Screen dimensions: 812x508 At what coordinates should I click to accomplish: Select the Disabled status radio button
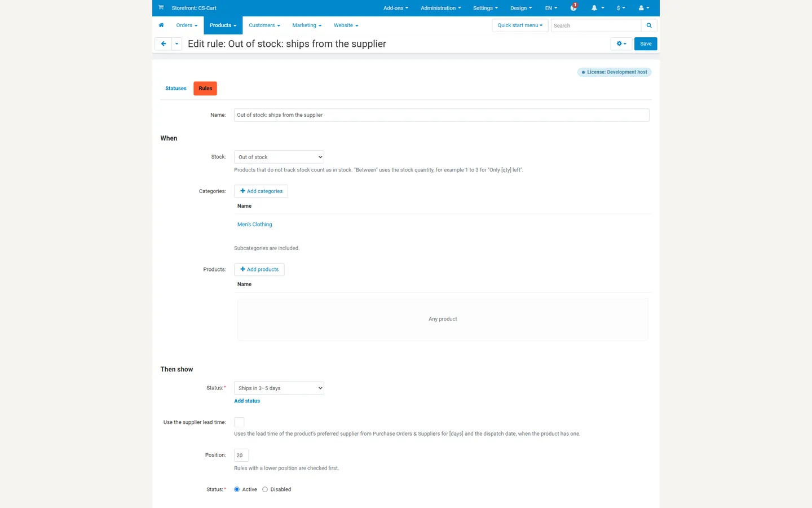(x=265, y=489)
